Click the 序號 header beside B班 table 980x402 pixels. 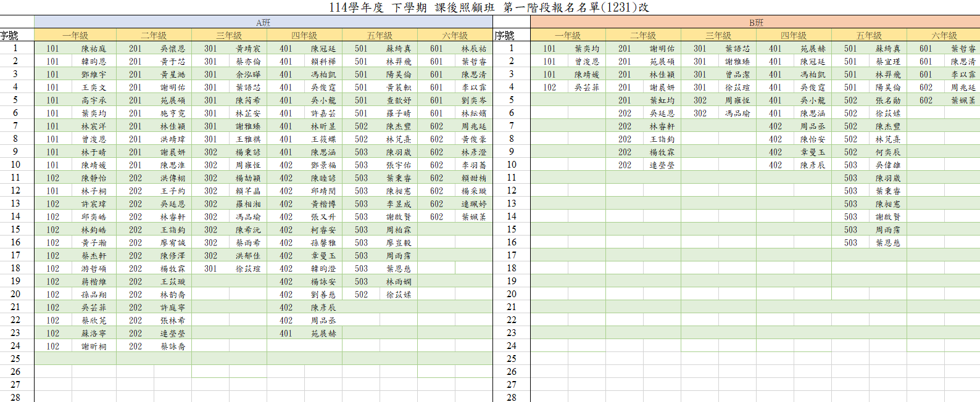tap(505, 36)
